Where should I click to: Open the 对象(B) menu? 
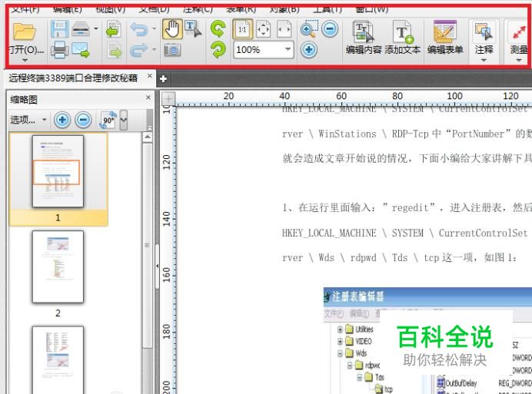point(284,9)
